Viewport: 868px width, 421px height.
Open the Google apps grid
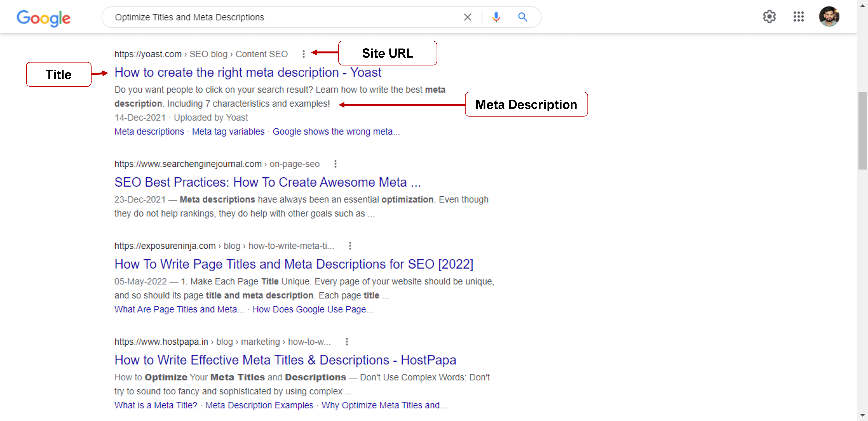click(x=799, y=17)
